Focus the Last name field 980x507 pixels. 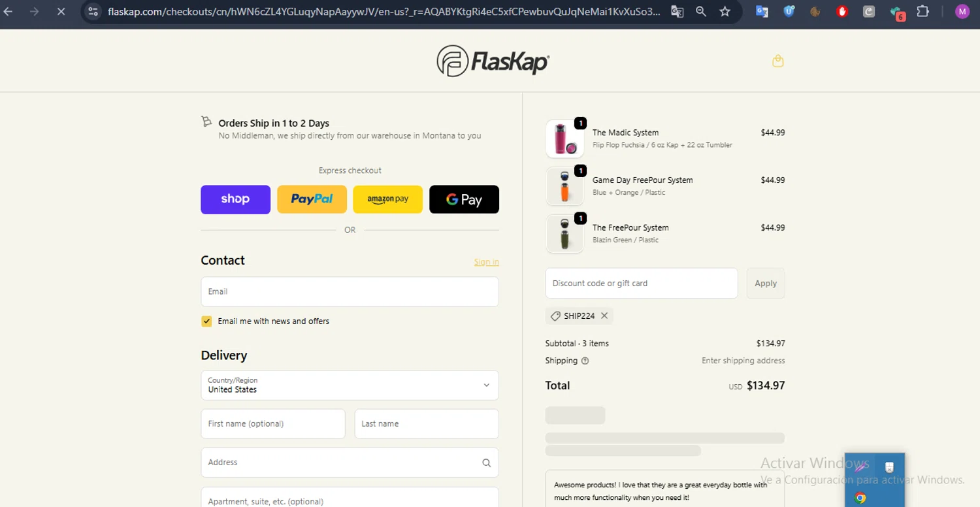[427, 424]
